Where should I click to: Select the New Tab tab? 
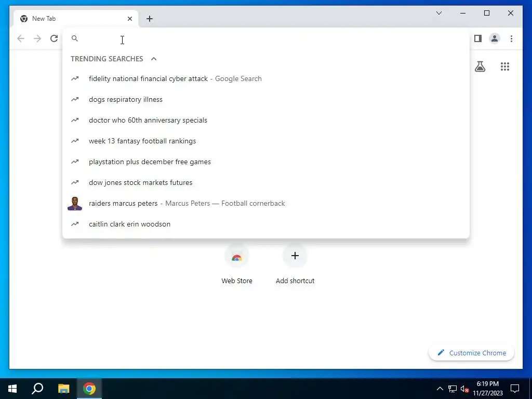pos(76,19)
